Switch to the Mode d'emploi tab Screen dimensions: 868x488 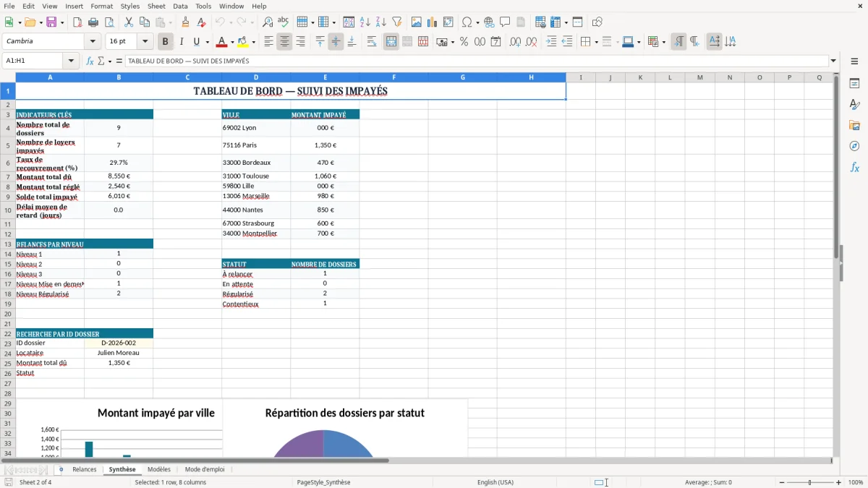coord(205,469)
